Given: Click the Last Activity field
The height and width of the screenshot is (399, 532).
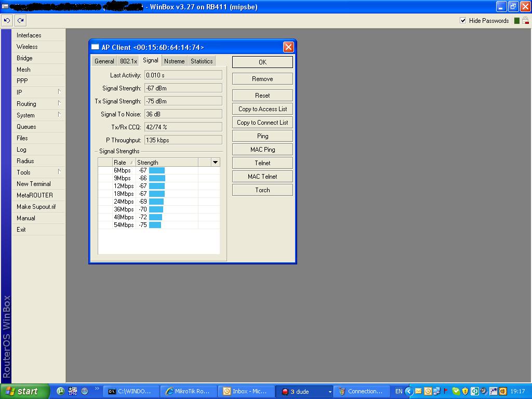Looking at the screenshot, I should click(183, 75).
